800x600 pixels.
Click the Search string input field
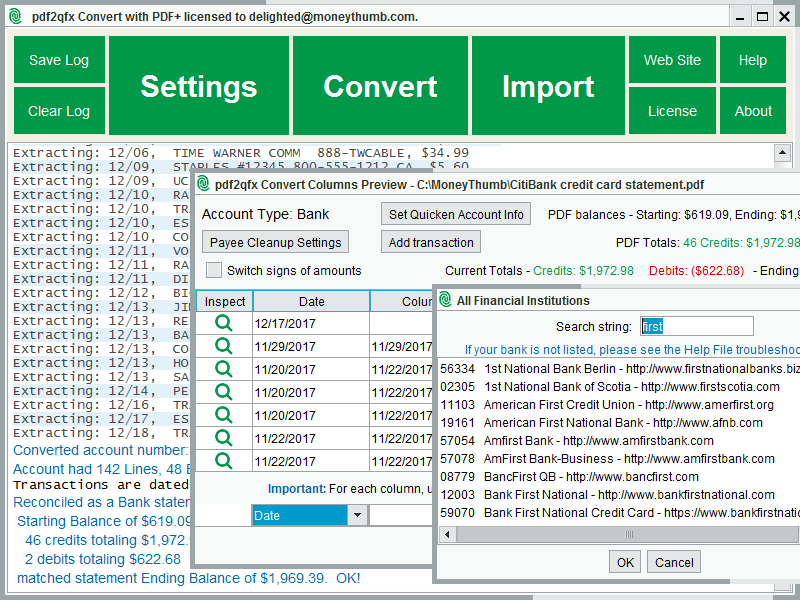point(697,326)
